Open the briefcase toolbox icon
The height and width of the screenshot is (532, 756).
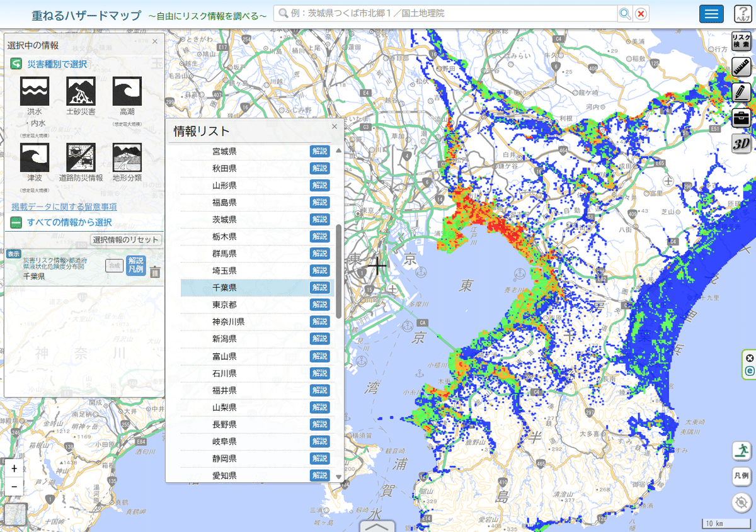(742, 118)
